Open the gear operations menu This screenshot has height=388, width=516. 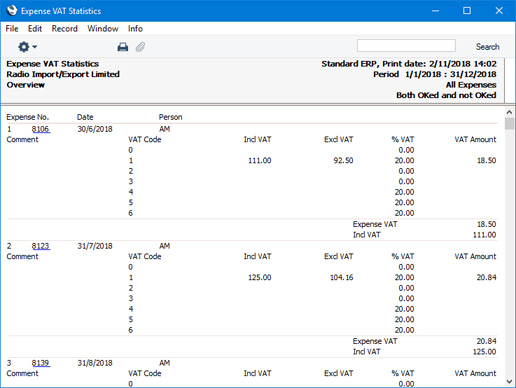tap(27, 47)
